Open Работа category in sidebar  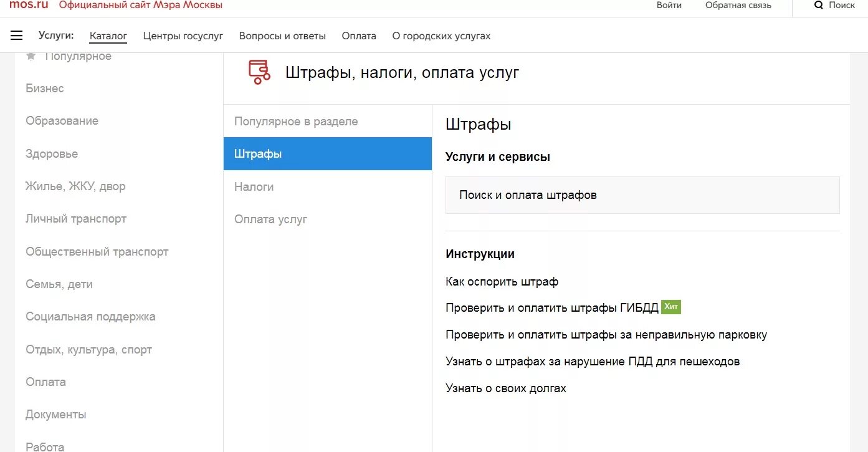(45, 446)
